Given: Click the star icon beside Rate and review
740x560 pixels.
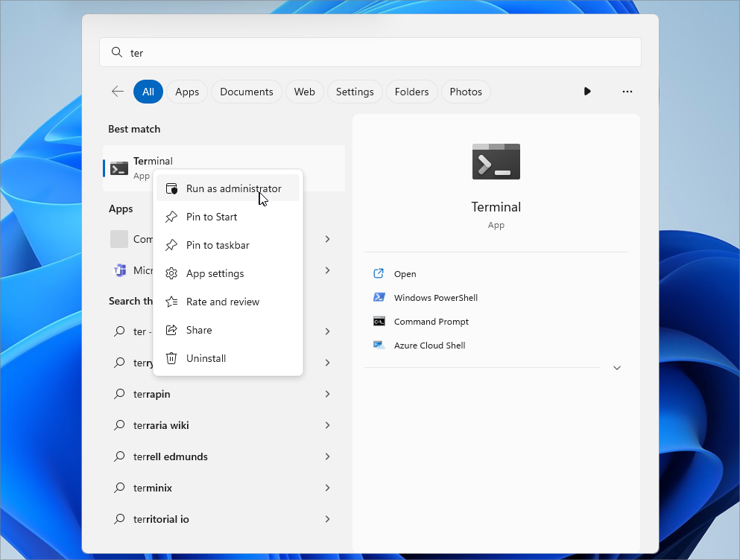Looking at the screenshot, I should tap(171, 302).
